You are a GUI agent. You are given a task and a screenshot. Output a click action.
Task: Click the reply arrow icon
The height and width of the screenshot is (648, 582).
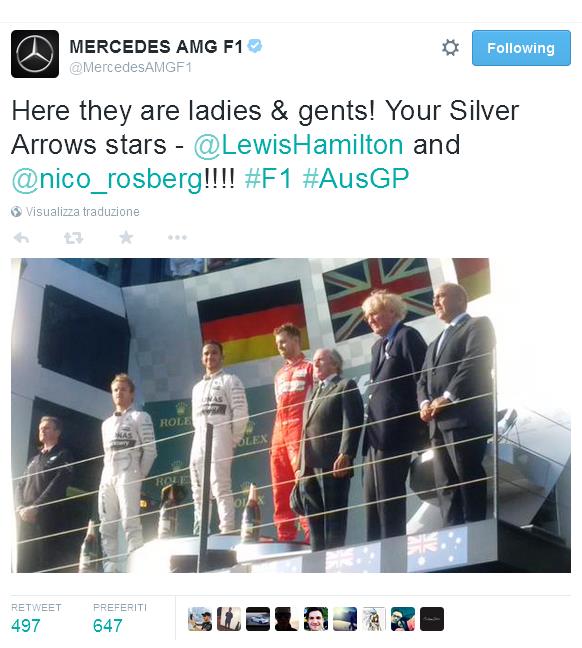pos(21,238)
